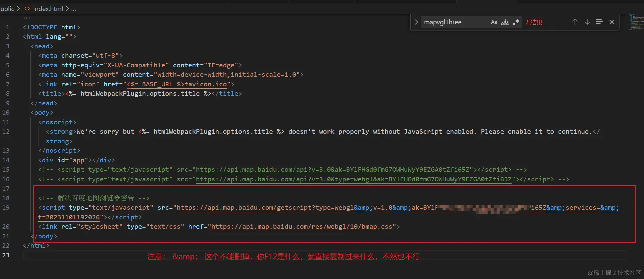The image size is (644, 279).
Task: Open commented v=3.0 baidu API URL on line 15
Action: [x=333, y=170]
